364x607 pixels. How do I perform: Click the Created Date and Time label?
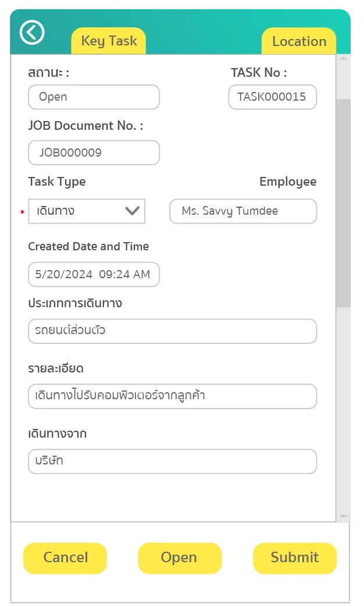pos(88,246)
